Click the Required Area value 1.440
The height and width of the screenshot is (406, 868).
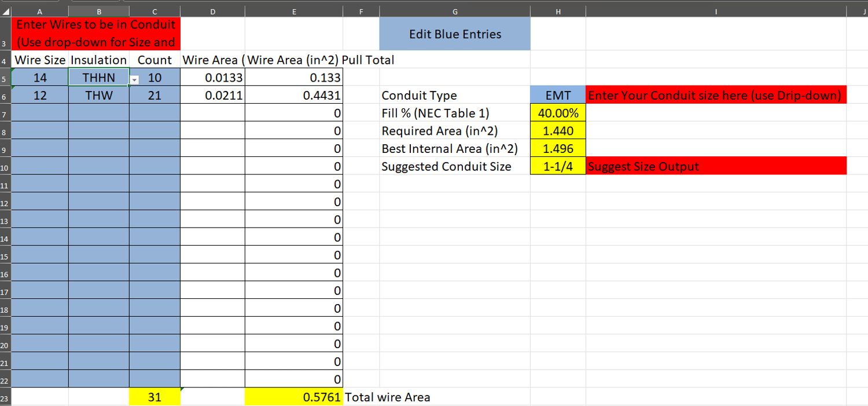[558, 131]
